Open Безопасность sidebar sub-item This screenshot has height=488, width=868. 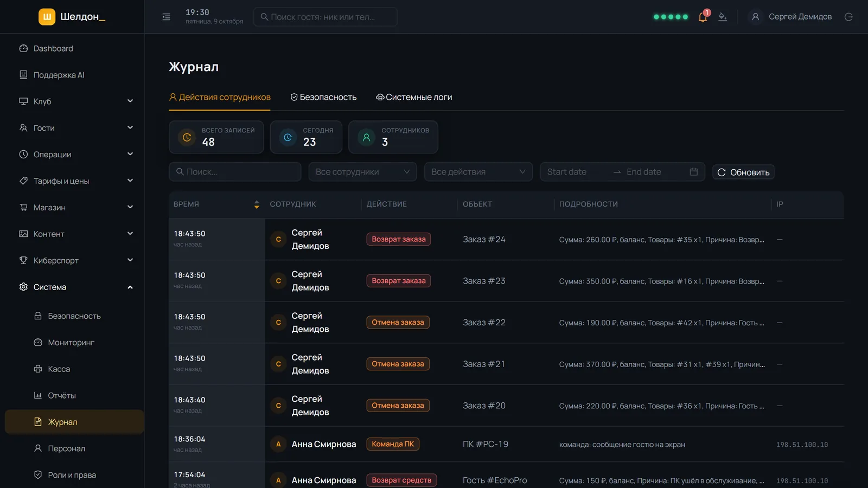point(74,316)
